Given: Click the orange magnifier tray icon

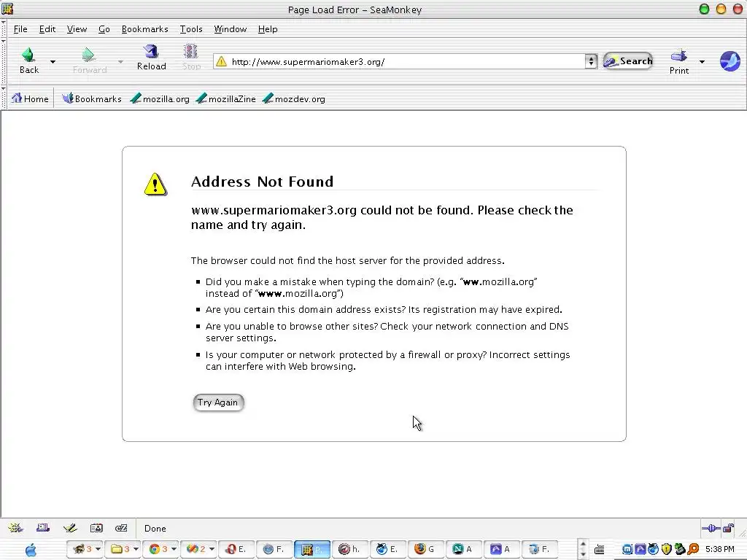Looking at the screenshot, I should point(693,549).
